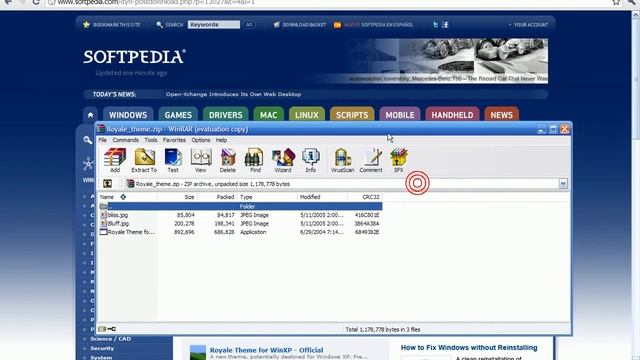Click the Softpedia logo
Screen dimensions: 640x360
coord(135,57)
